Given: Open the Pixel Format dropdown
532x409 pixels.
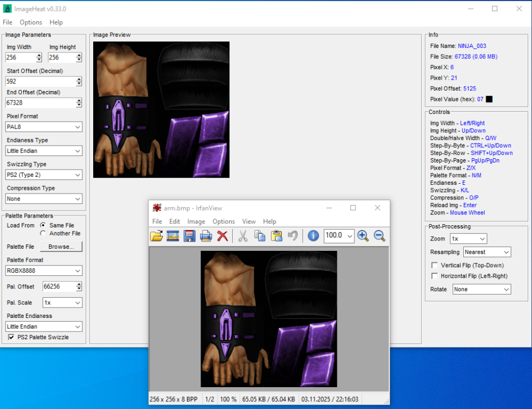Looking at the screenshot, I should pos(44,127).
